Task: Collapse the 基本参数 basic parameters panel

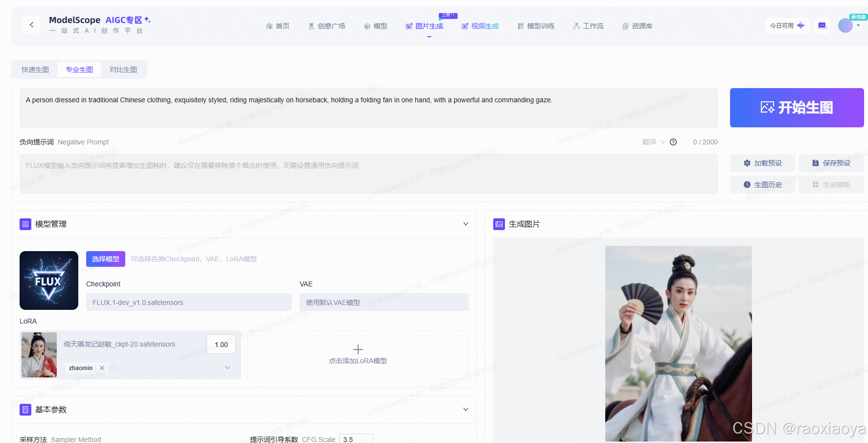Action: (x=465, y=410)
